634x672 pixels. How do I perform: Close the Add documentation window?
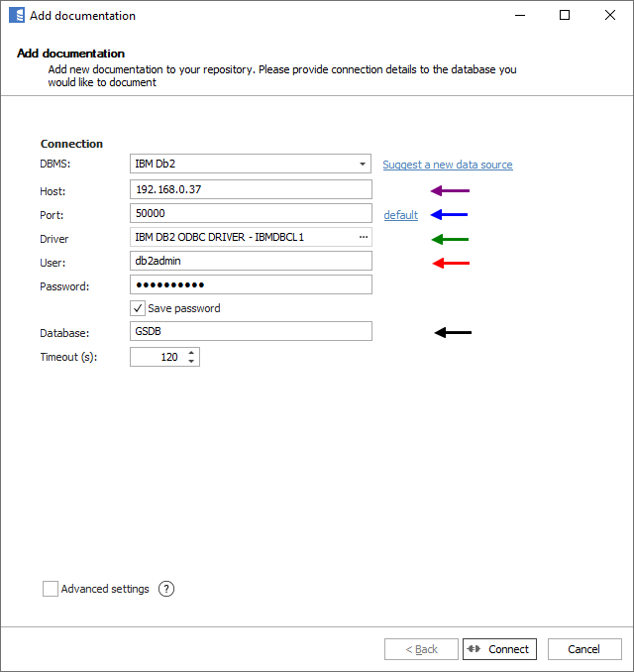[x=610, y=16]
